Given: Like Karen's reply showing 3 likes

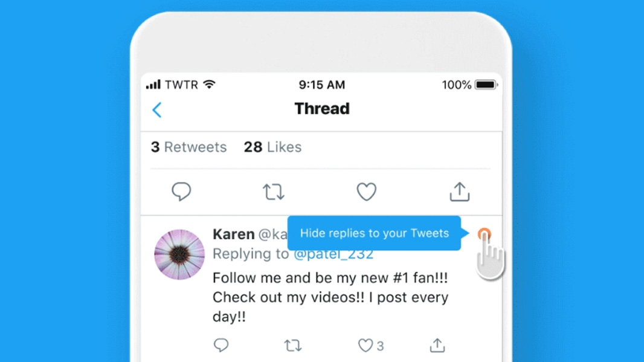Looking at the screenshot, I should 366,345.
